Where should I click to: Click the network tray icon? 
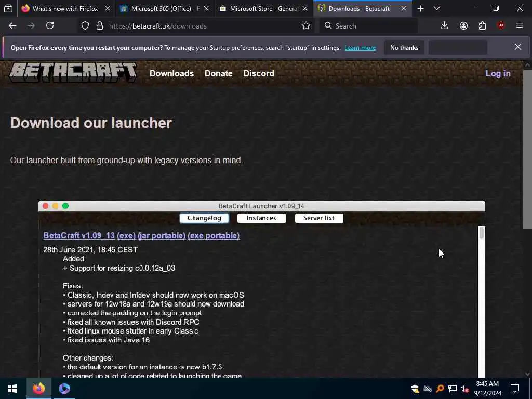(x=452, y=389)
